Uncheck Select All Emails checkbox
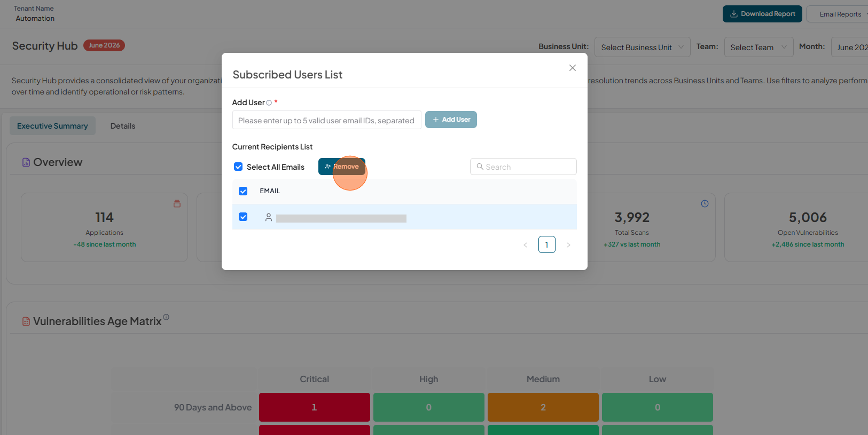 [x=238, y=167]
